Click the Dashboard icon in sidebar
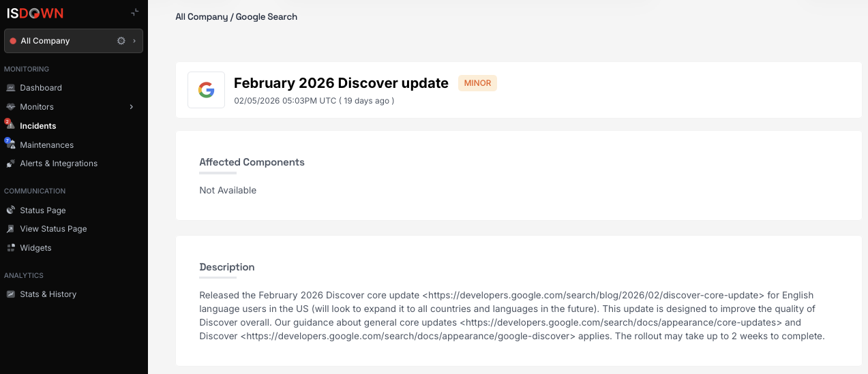868x374 pixels. (10, 88)
